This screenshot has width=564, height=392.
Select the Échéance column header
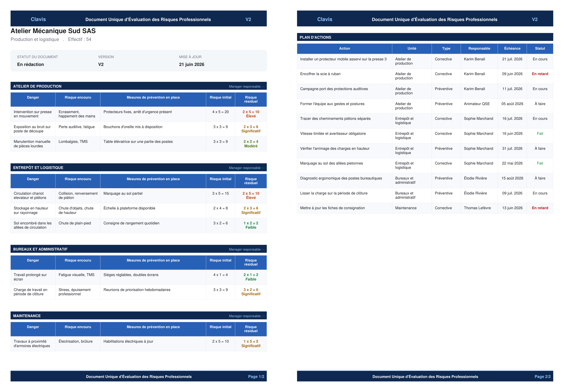tap(512, 48)
